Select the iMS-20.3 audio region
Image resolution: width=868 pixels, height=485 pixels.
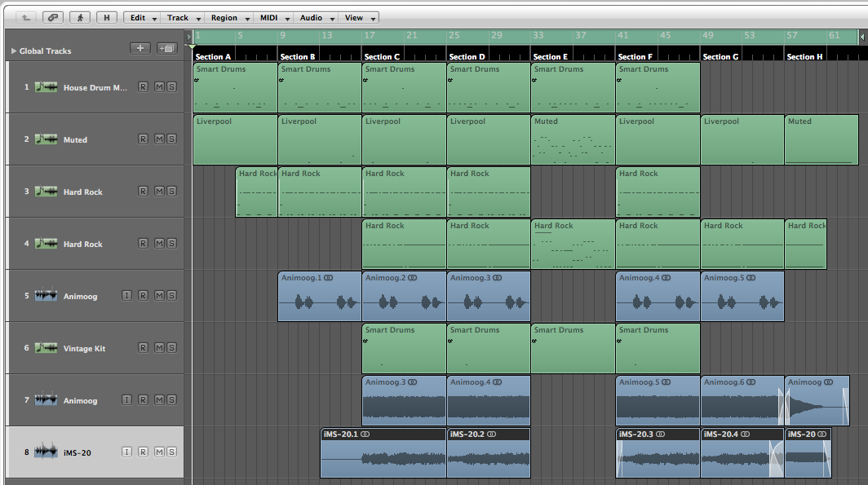point(658,453)
